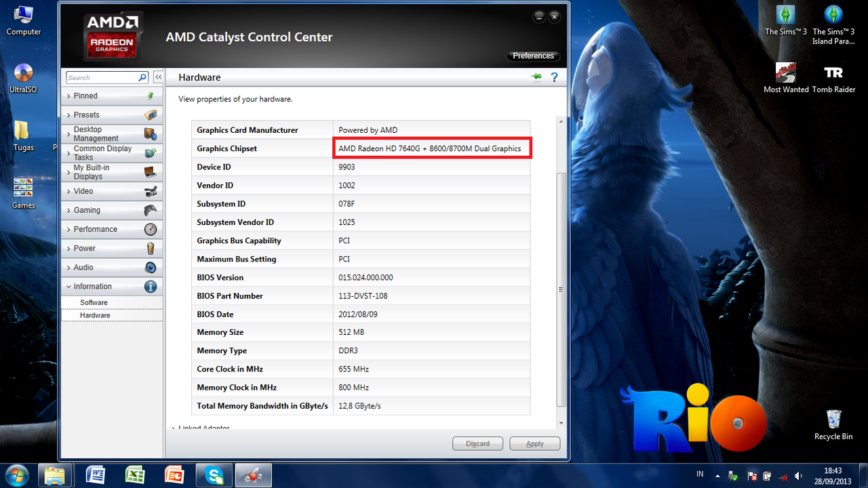Open the UltraISO desktop icon
868x488 pixels.
pyautogui.click(x=23, y=78)
